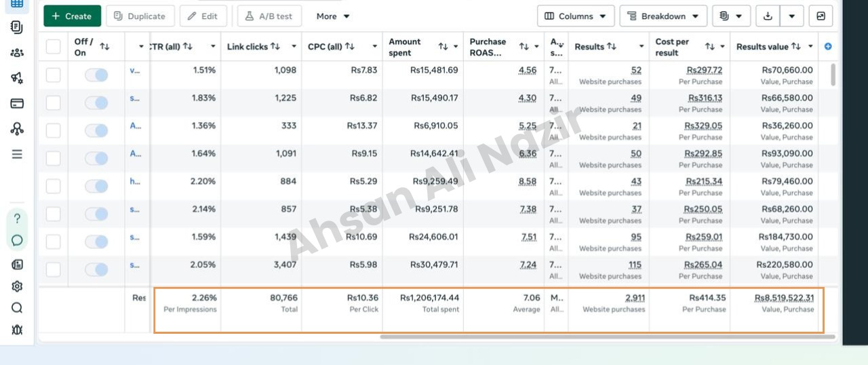Toggle off the ad with 333 link clicks
Screen dimensions: 868x365
click(96, 130)
